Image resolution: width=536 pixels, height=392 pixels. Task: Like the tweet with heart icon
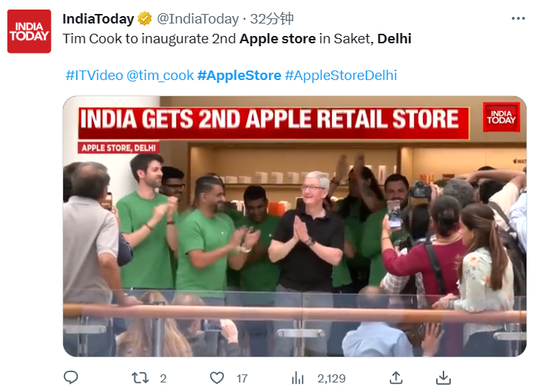point(217,378)
